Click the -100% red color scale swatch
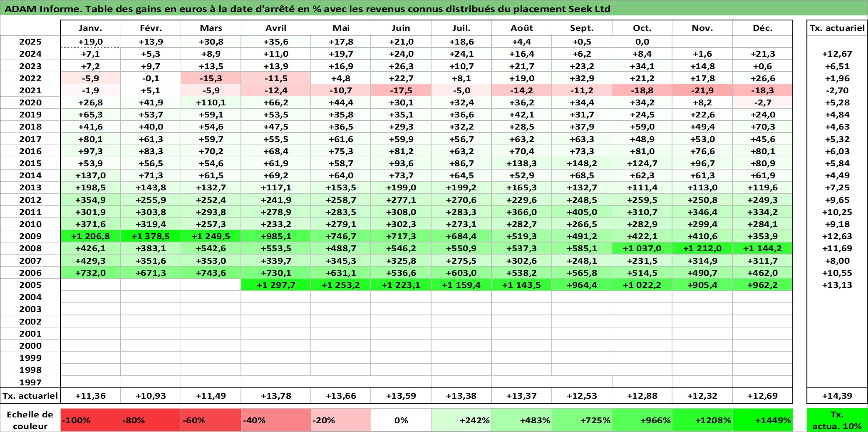 point(90,420)
